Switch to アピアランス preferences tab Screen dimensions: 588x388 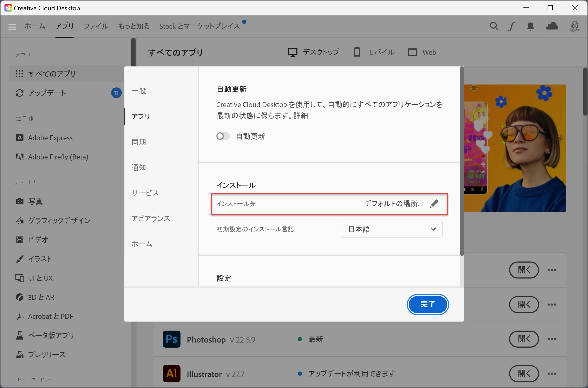pyautogui.click(x=150, y=218)
